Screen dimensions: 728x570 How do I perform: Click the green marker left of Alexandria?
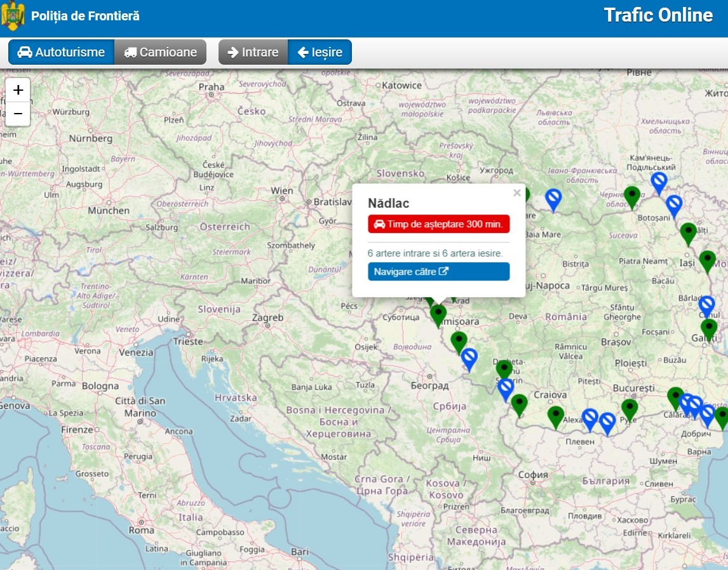pos(556,416)
